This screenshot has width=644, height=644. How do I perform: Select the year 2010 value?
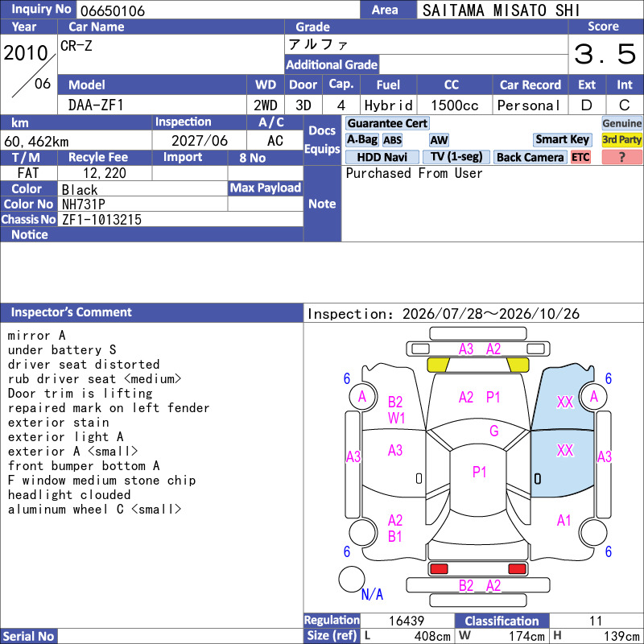pos(26,53)
